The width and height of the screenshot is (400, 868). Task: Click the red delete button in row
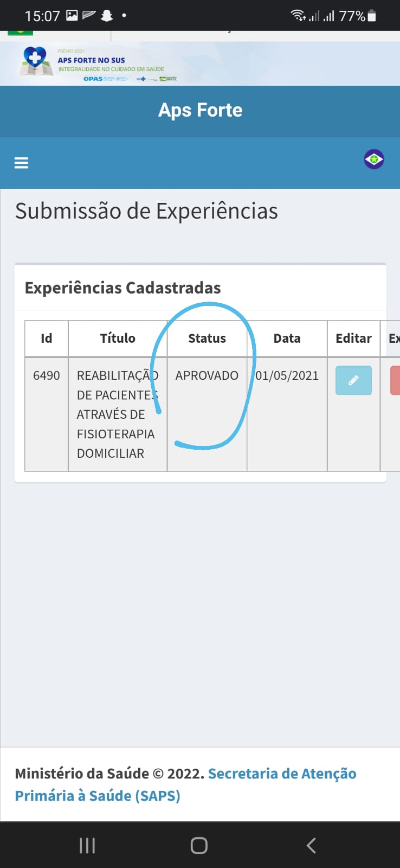pyautogui.click(x=395, y=380)
